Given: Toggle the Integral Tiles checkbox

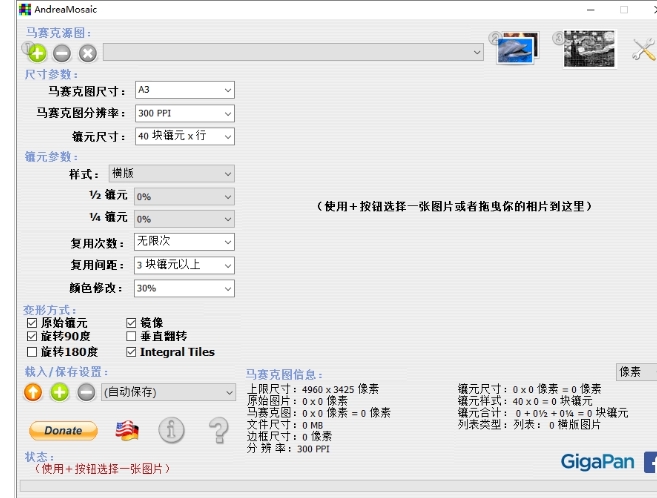Looking at the screenshot, I should [131, 352].
